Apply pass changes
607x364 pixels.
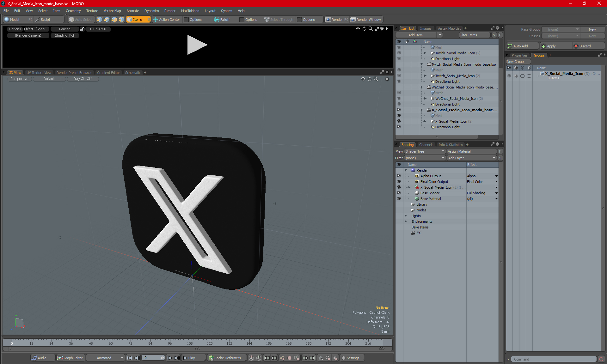[556, 46]
